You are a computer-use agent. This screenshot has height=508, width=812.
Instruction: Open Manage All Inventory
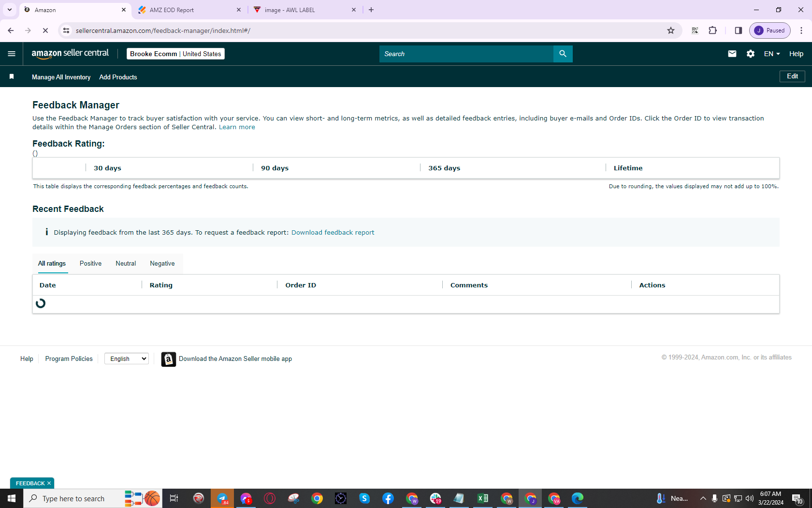coord(61,77)
